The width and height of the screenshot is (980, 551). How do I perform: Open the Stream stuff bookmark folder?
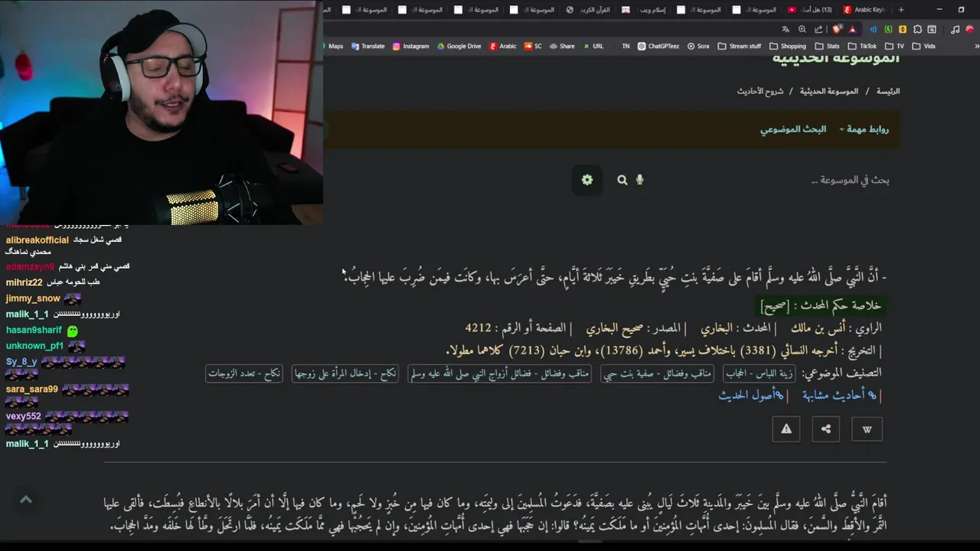click(740, 46)
